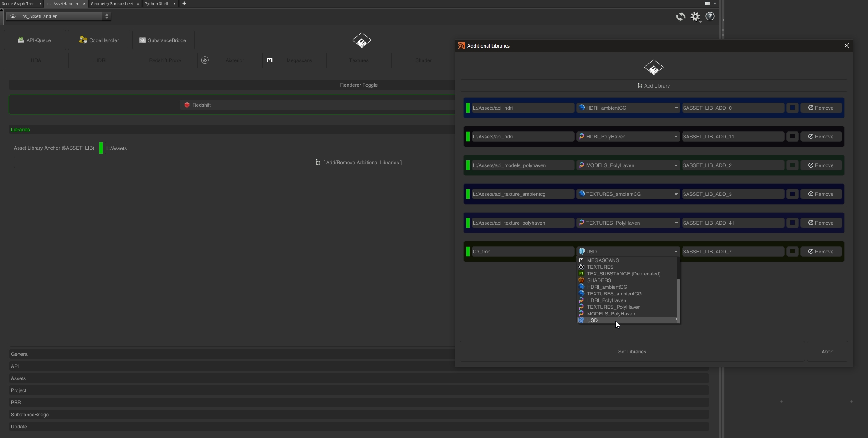Open the ns_AssetHandler node selector dropdown

[59, 16]
